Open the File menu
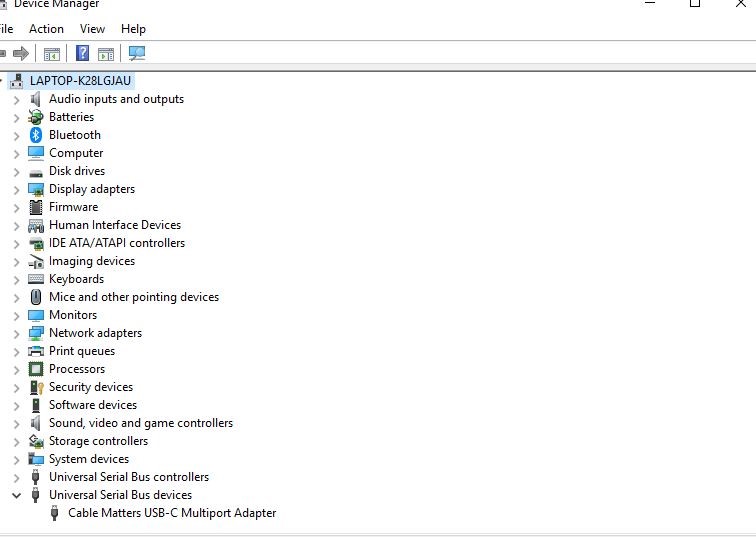Image resolution: width=756 pixels, height=537 pixels. click(x=6, y=29)
